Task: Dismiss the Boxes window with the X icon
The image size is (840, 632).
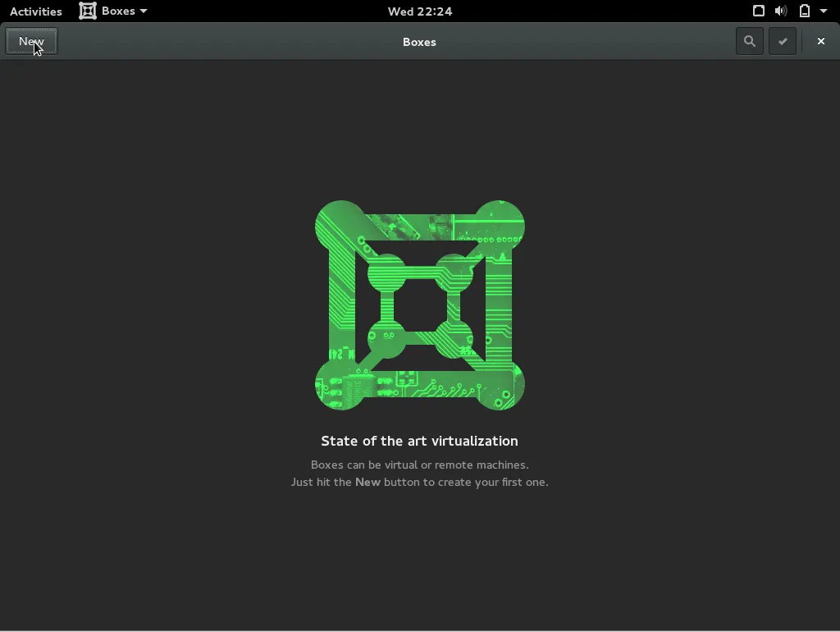Action: [820, 41]
